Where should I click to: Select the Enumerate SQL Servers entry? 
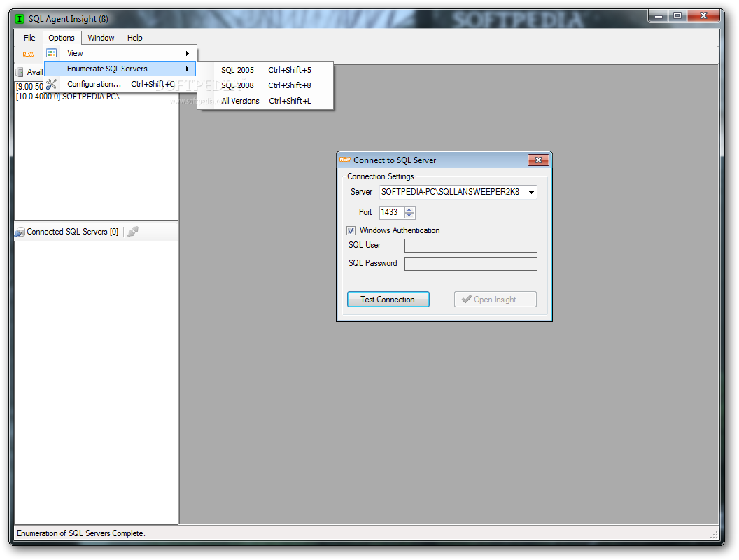pos(120,69)
